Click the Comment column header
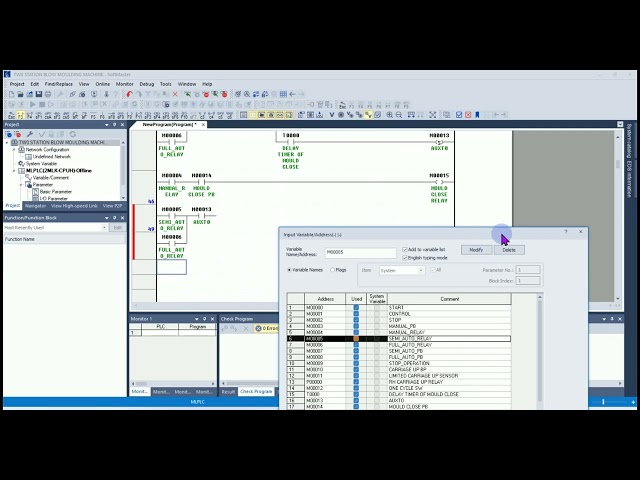The height and width of the screenshot is (480, 640). (x=449, y=299)
